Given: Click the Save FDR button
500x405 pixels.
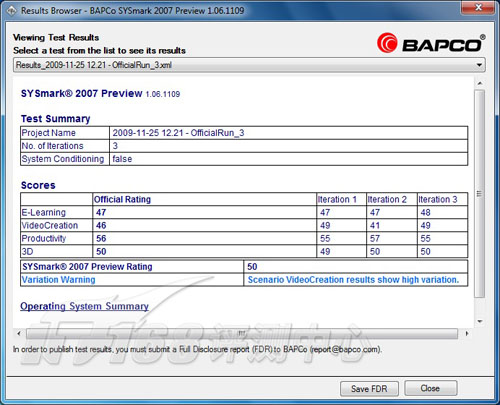Looking at the screenshot, I should (369, 389).
